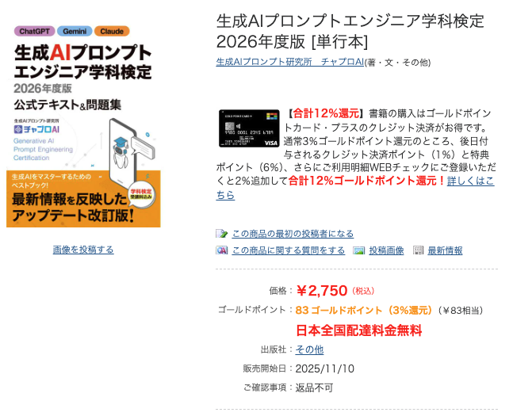Open the book cover image

click(83, 125)
